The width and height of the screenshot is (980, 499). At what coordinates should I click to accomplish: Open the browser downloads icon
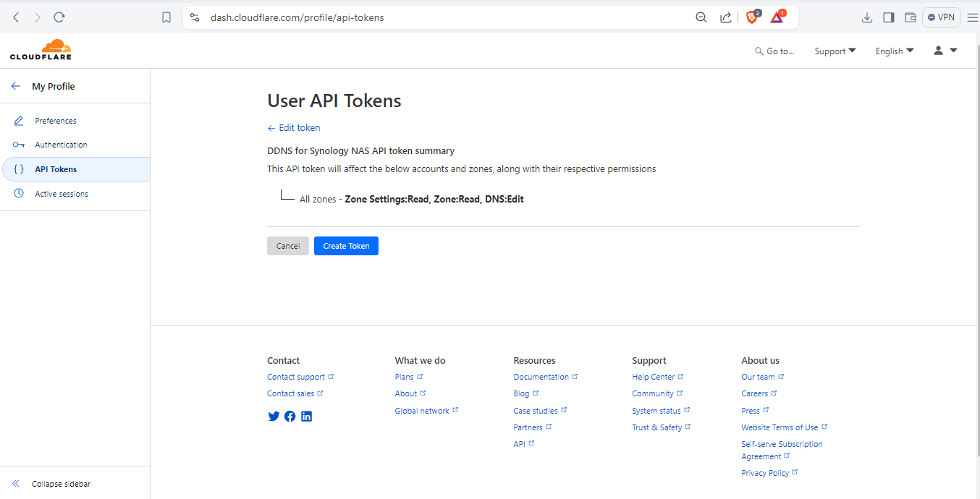pos(867,17)
